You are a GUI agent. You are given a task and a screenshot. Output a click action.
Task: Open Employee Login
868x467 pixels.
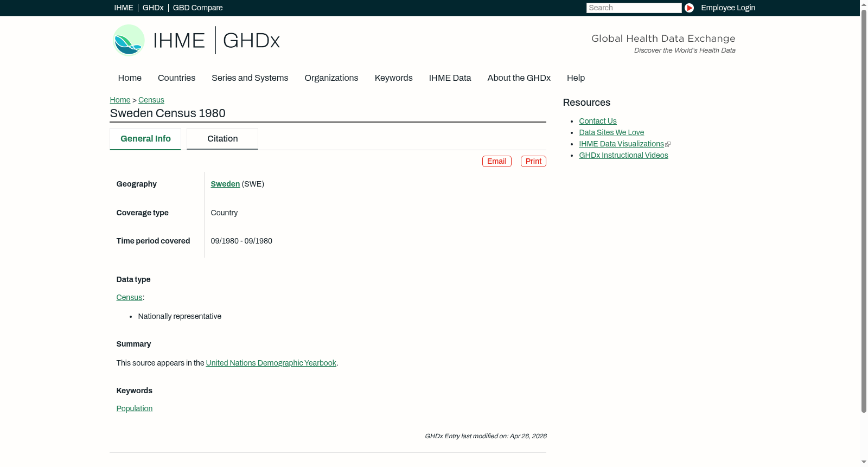coord(728,8)
